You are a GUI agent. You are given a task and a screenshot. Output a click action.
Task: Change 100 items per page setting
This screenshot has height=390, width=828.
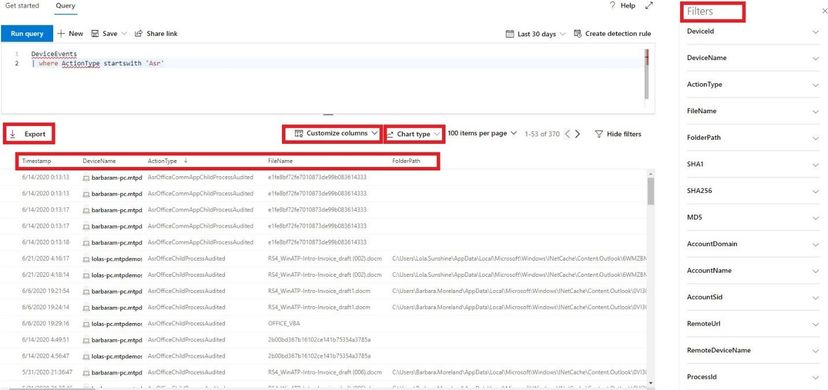(482, 134)
